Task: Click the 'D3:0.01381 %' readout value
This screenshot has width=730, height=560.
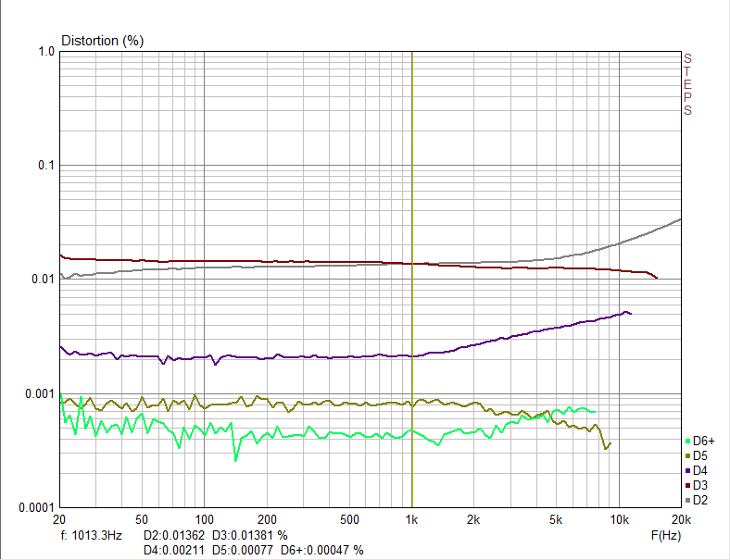Action: (x=249, y=536)
